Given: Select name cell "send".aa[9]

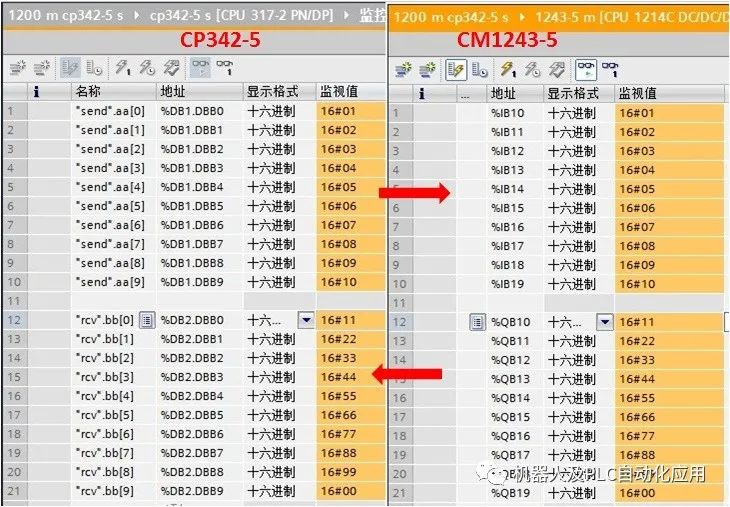Looking at the screenshot, I should (114, 282).
